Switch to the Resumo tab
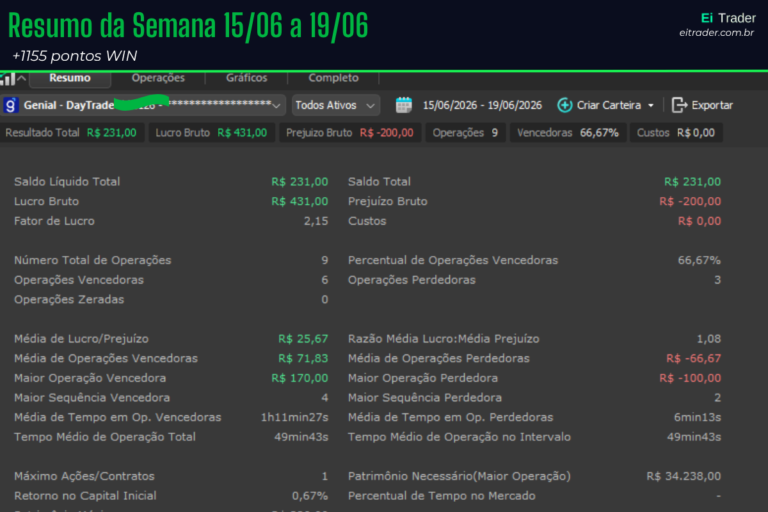The height and width of the screenshot is (512, 768). (x=70, y=78)
